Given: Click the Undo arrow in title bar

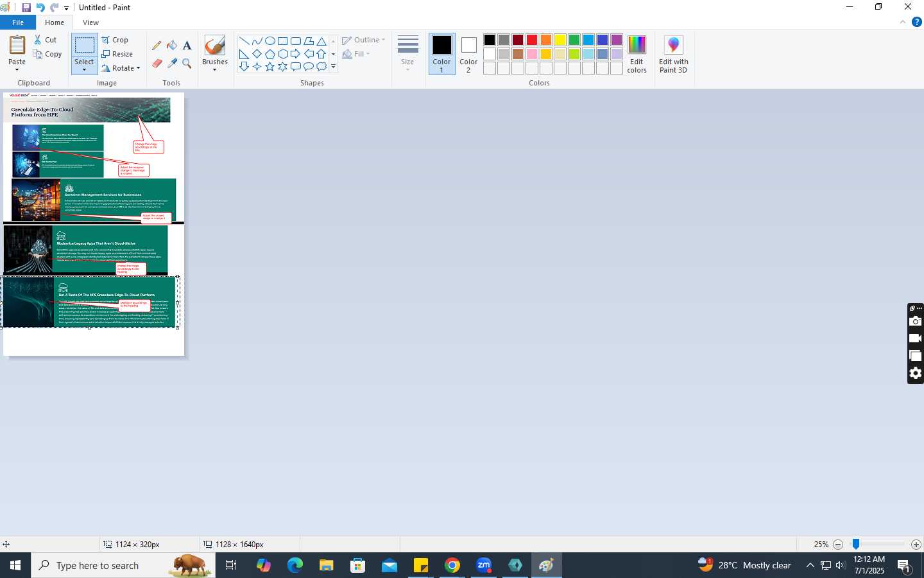Looking at the screenshot, I should click(x=40, y=8).
